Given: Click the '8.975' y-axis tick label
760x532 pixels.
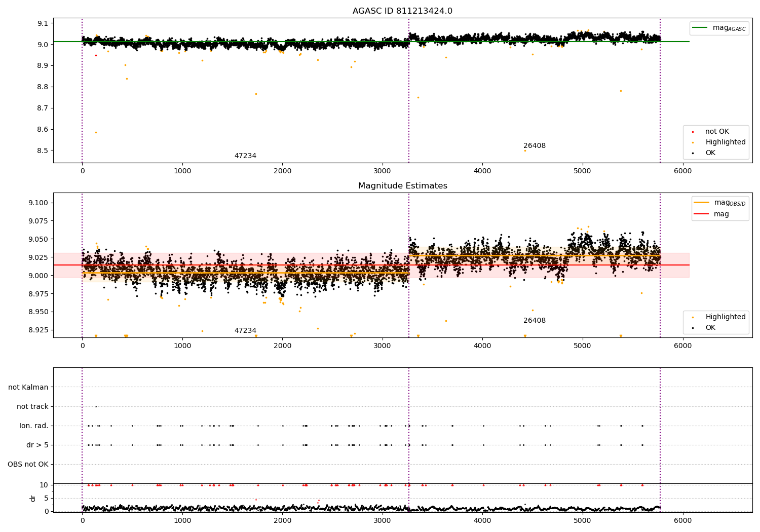Looking at the screenshot, I should (x=39, y=294).
